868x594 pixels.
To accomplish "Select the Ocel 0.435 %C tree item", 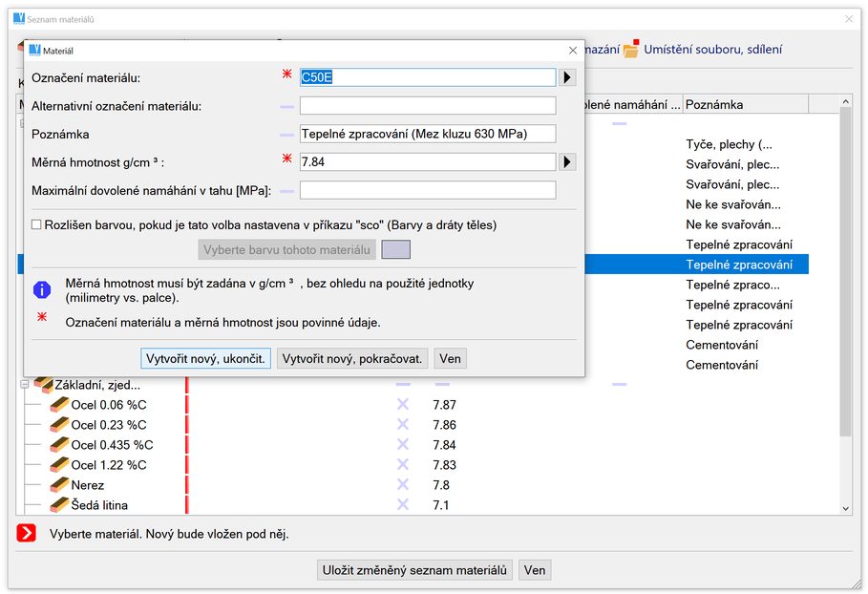I will click(x=112, y=445).
